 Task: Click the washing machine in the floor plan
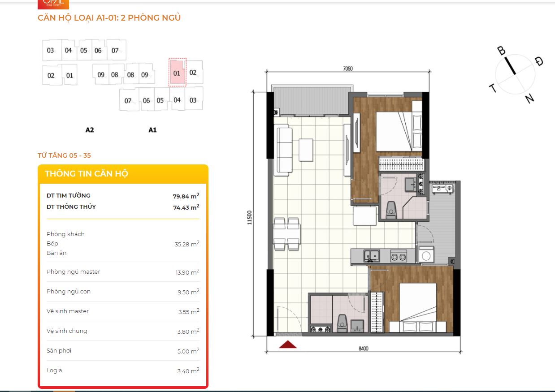click(426, 255)
